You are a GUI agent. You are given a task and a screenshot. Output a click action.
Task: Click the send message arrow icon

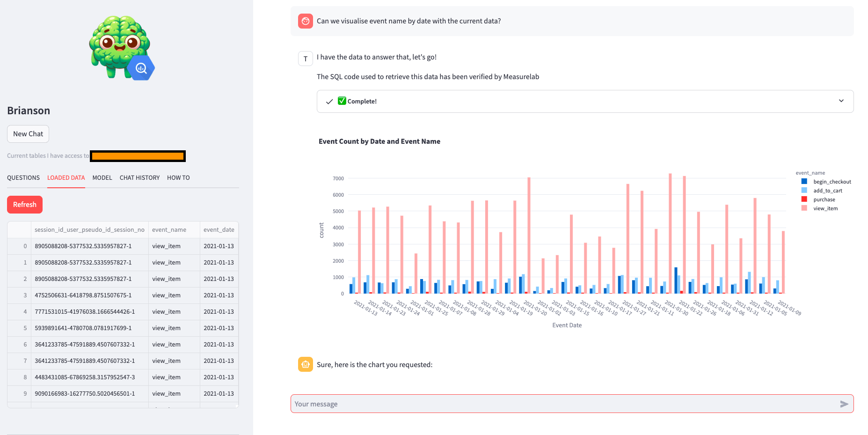(844, 404)
